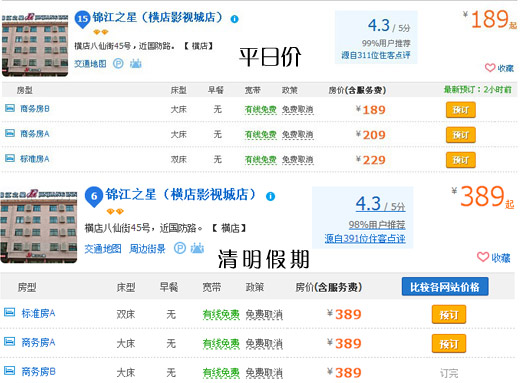This screenshot has width=520, height=383.
Task: Click room photo icon for bottom 商务房B
Action: coord(9,370)
